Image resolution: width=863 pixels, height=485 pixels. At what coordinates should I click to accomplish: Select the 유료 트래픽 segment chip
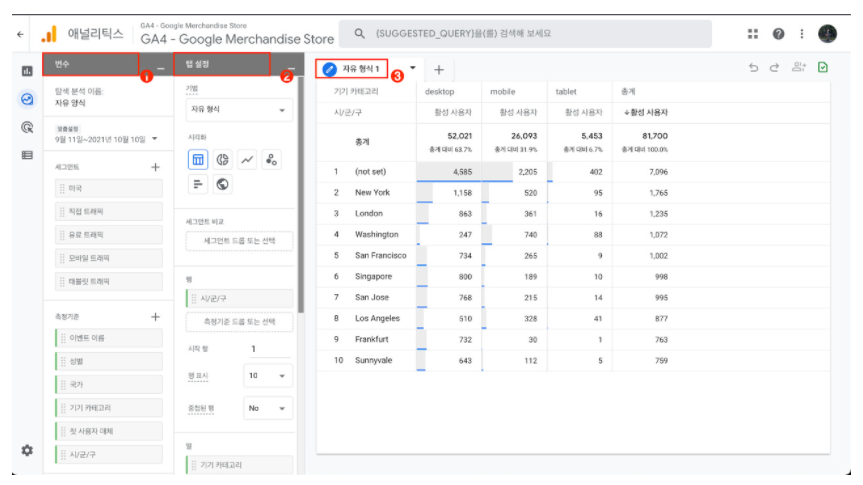(x=109, y=235)
